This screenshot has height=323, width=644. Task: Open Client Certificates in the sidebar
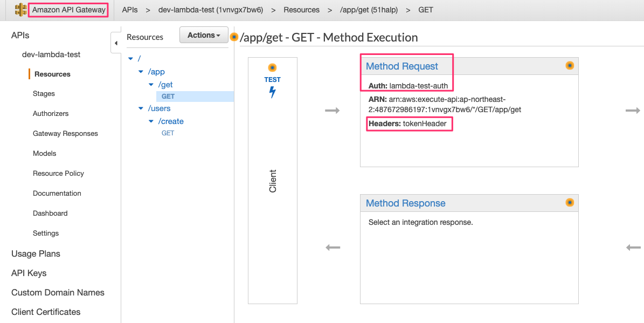point(46,312)
